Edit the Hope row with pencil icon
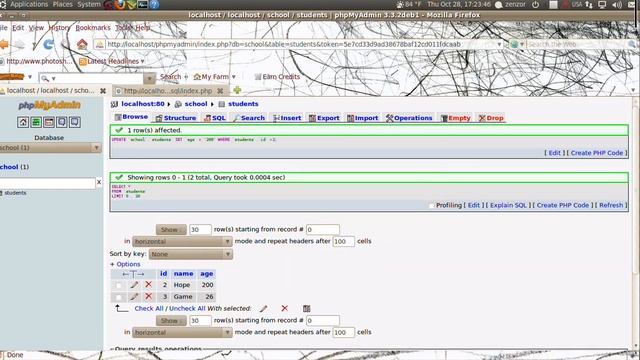This screenshot has width=640, height=360. point(134,284)
